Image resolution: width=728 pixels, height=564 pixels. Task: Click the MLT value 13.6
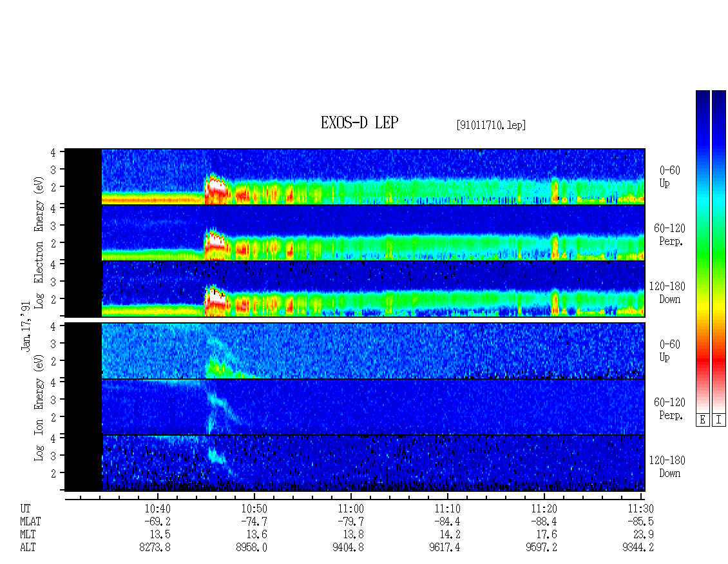(x=257, y=535)
